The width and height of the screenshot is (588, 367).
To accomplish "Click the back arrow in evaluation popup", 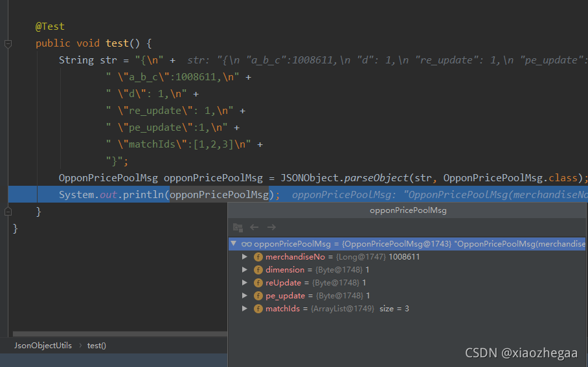I will pyautogui.click(x=254, y=227).
